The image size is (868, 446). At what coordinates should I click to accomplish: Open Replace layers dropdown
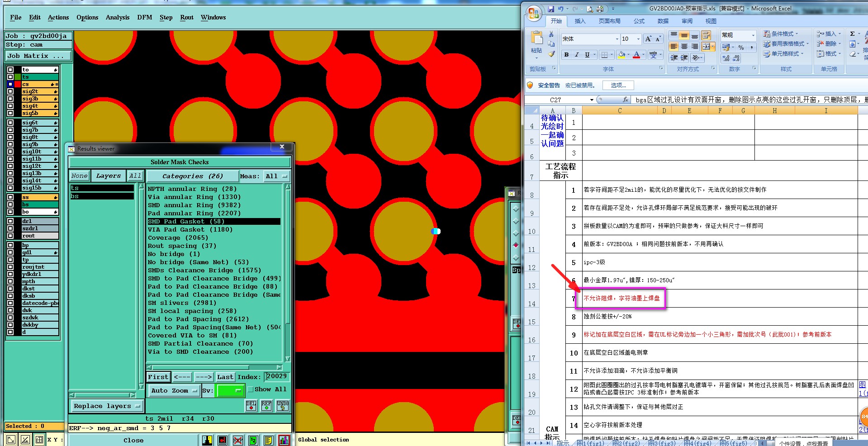[x=106, y=406]
